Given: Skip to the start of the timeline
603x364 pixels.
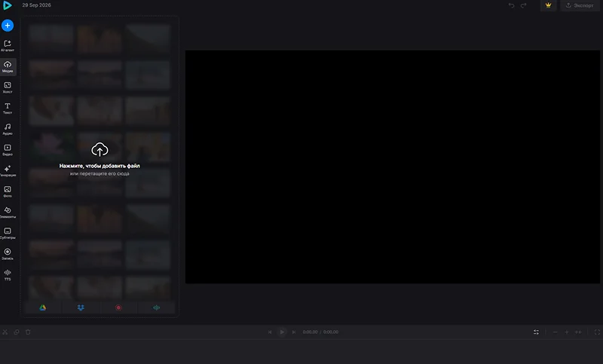Looking at the screenshot, I should click(270, 332).
